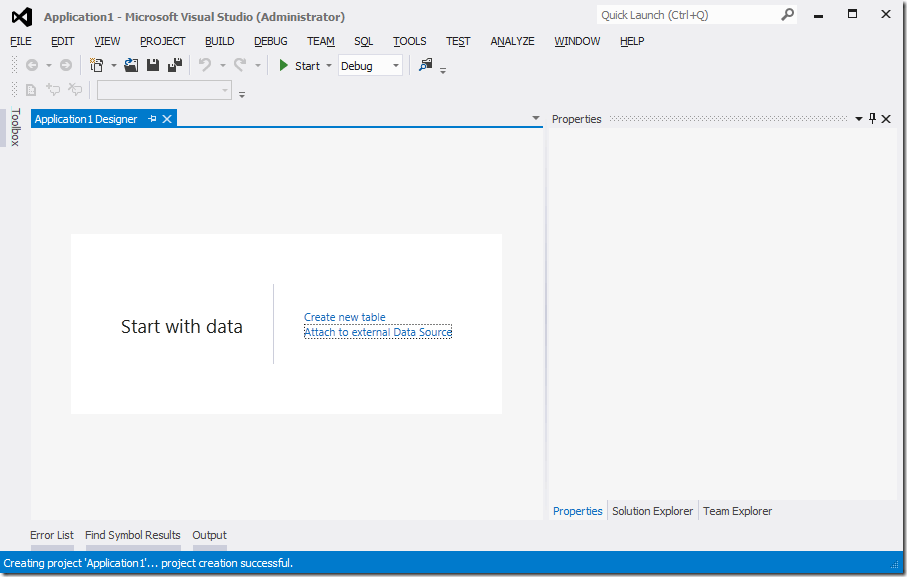Click the status bar project creation message

coord(148,563)
